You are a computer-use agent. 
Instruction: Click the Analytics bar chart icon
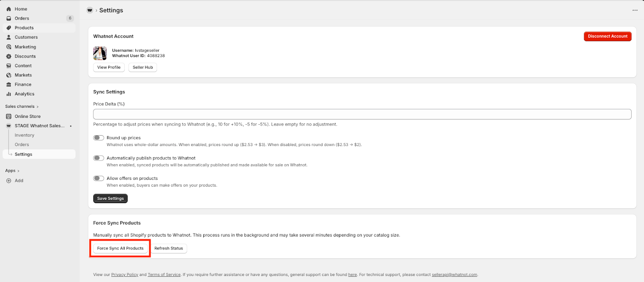(x=9, y=94)
